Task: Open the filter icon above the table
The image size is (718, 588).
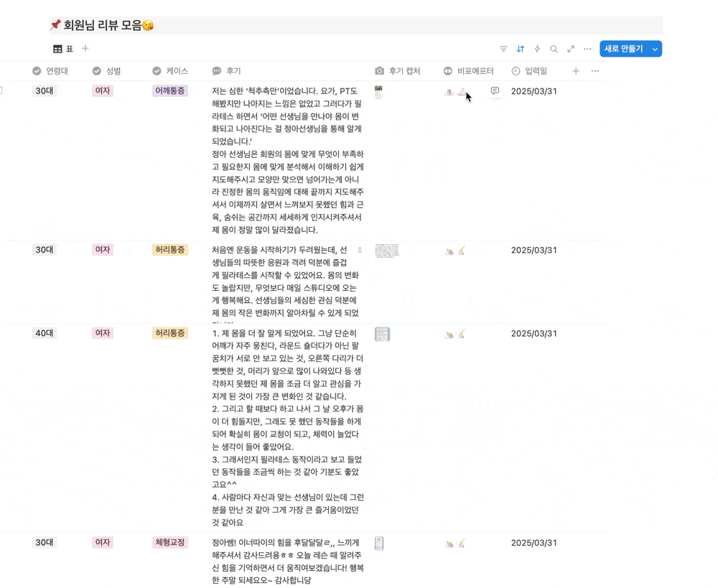Action: pyautogui.click(x=503, y=49)
